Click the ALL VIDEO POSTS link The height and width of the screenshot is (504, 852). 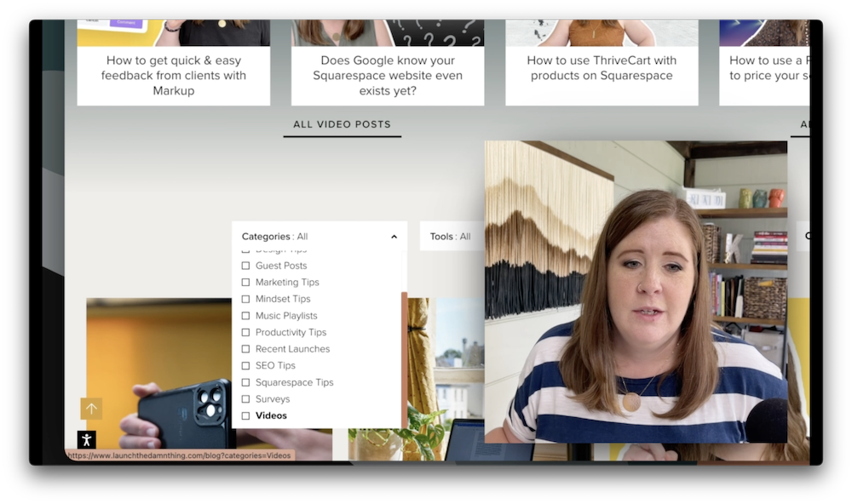point(342,124)
